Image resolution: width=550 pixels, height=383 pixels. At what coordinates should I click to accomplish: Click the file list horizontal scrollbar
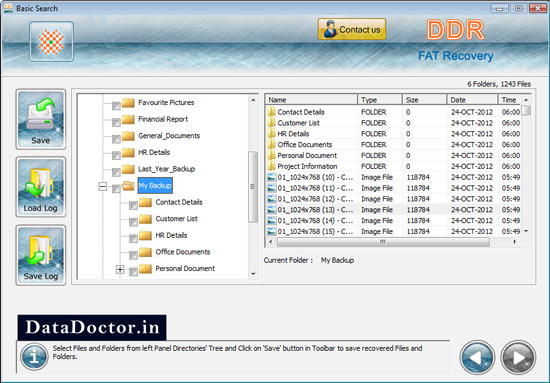(x=383, y=242)
